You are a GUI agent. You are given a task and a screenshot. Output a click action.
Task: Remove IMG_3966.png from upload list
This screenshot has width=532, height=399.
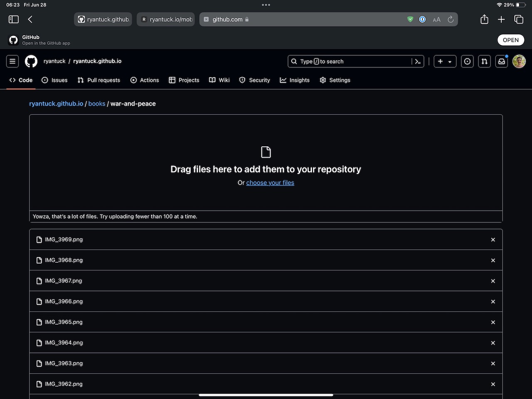[493, 302]
